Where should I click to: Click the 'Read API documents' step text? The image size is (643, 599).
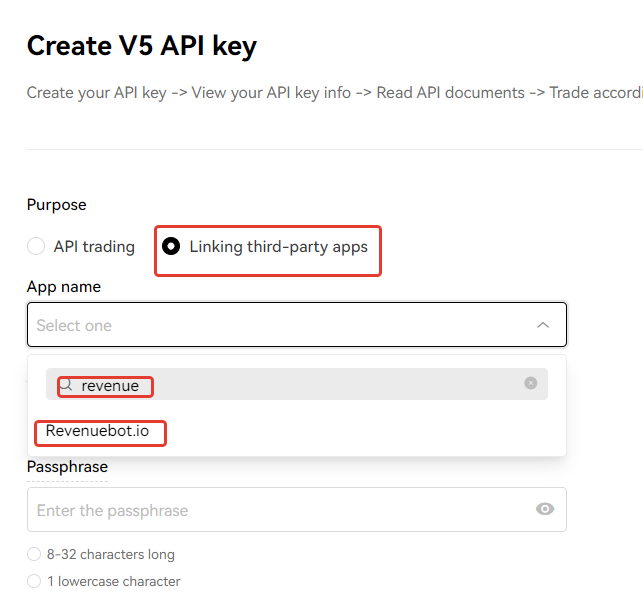[x=451, y=93]
